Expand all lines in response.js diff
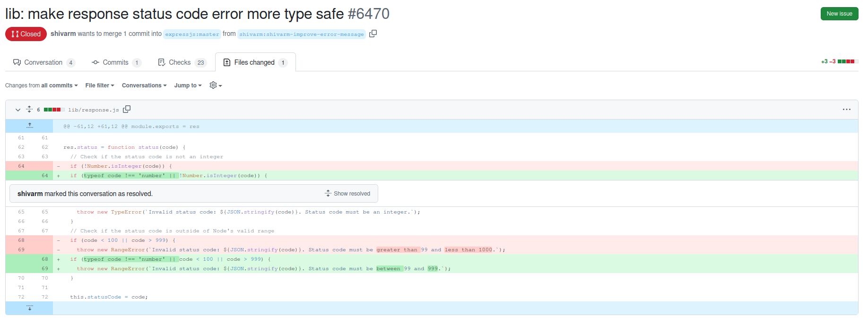 (29, 109)
